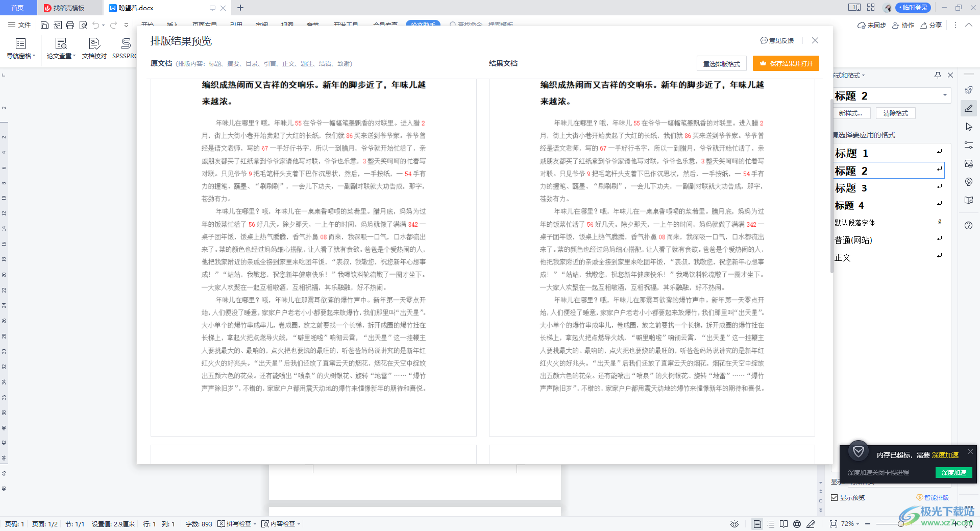Viewport: 980px width, 531px height.
Task: Open the quick access toolbar customize dropdown
Action: (126, 25)
